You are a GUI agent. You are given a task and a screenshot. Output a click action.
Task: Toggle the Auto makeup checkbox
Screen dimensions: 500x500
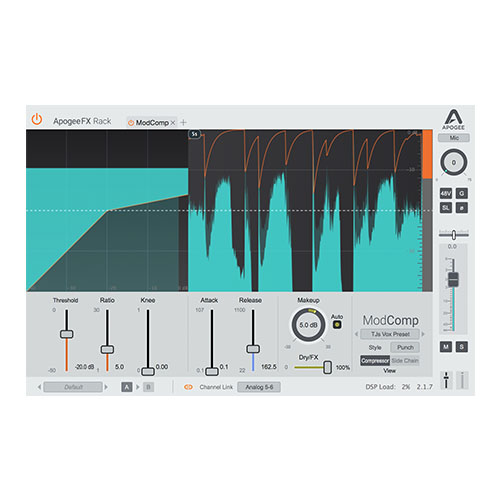pos(337,324)
